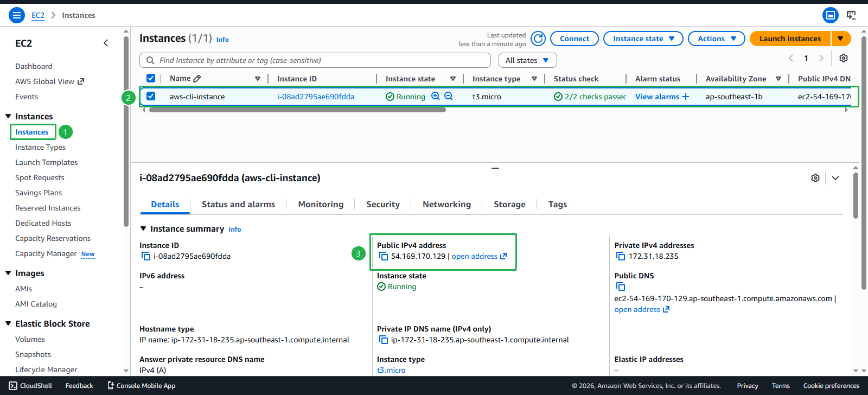Click the sidebar vertical scrollbar
Screen dimensions: 868x395
pos(126,130)
